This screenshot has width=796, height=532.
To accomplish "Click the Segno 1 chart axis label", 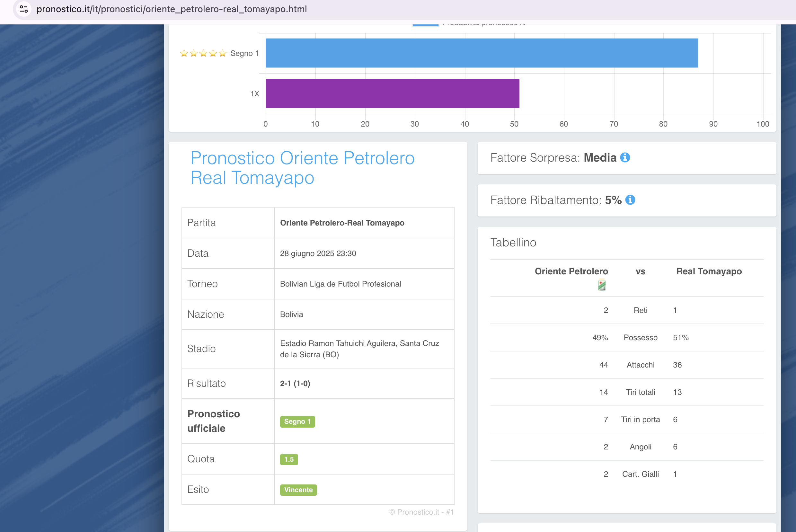I will click(244, 53).
